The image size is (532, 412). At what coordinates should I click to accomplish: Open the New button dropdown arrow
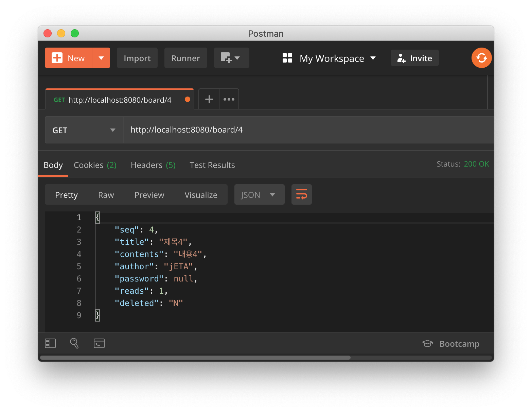[101, 58]
